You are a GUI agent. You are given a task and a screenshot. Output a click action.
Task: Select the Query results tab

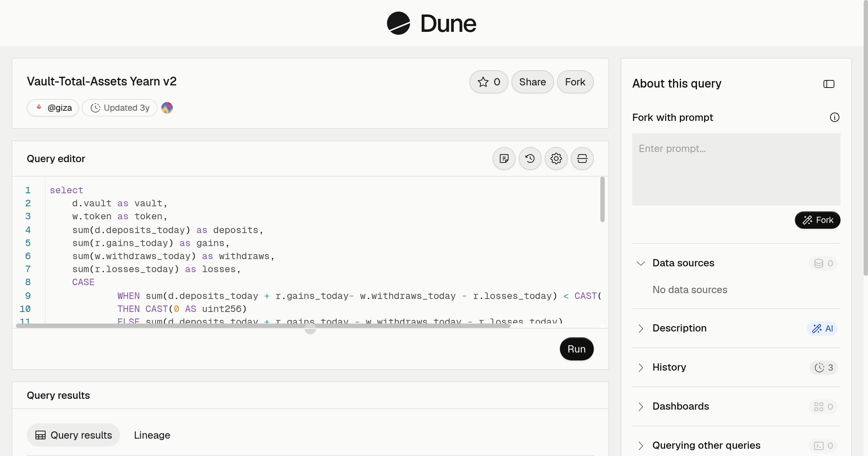point(73,435)
